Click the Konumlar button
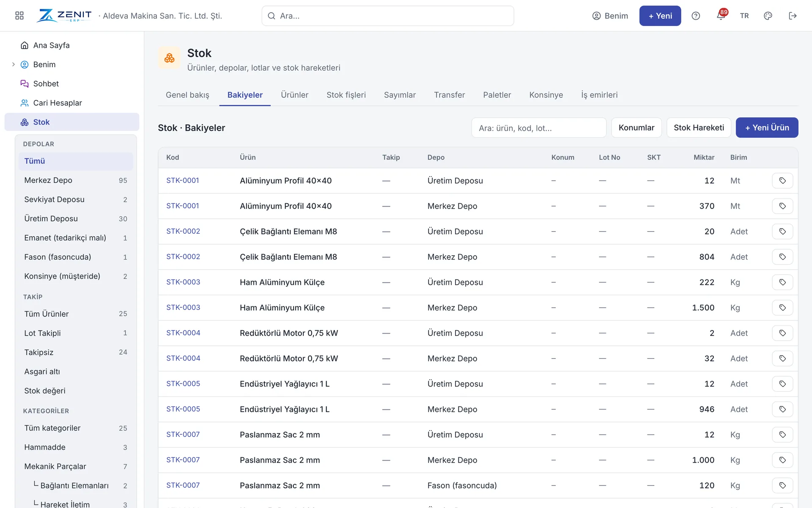812x508 pixels. coord(636,127)
